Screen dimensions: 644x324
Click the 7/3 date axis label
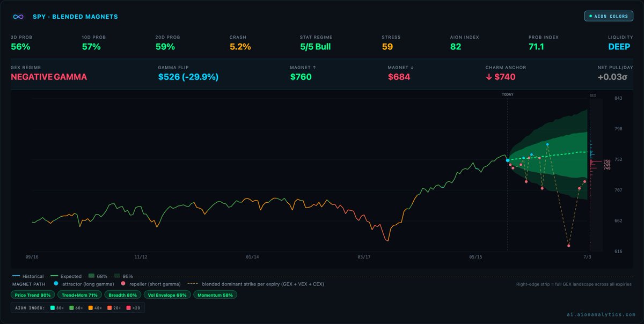point(587,257)
